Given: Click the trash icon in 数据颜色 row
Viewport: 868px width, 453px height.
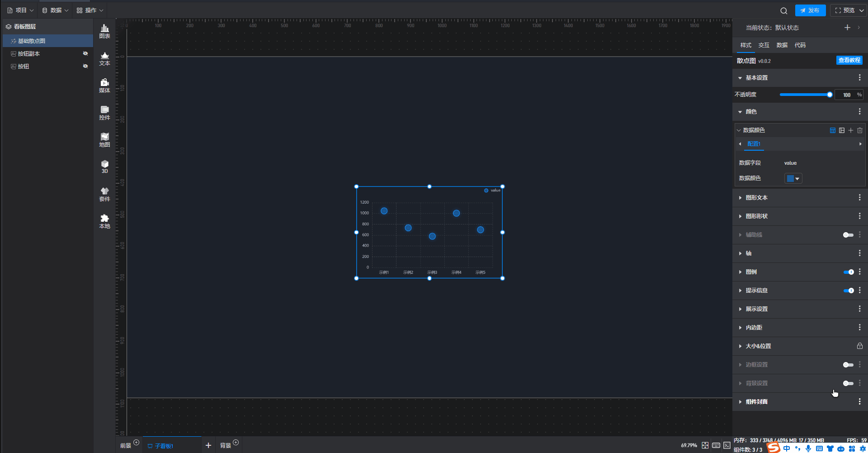Looking at the screenshot, I should (860, 130).
